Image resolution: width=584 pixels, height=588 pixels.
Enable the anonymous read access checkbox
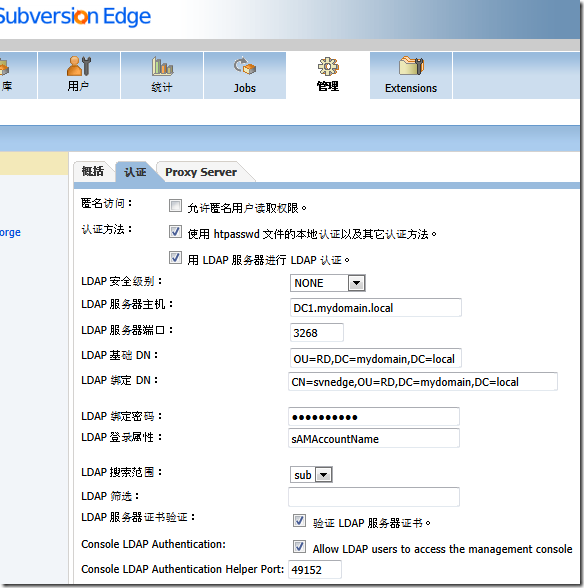click(175, 206)
